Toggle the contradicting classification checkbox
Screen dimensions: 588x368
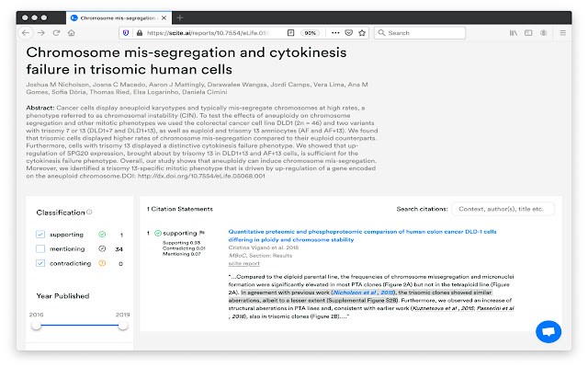tap(40, 263)
